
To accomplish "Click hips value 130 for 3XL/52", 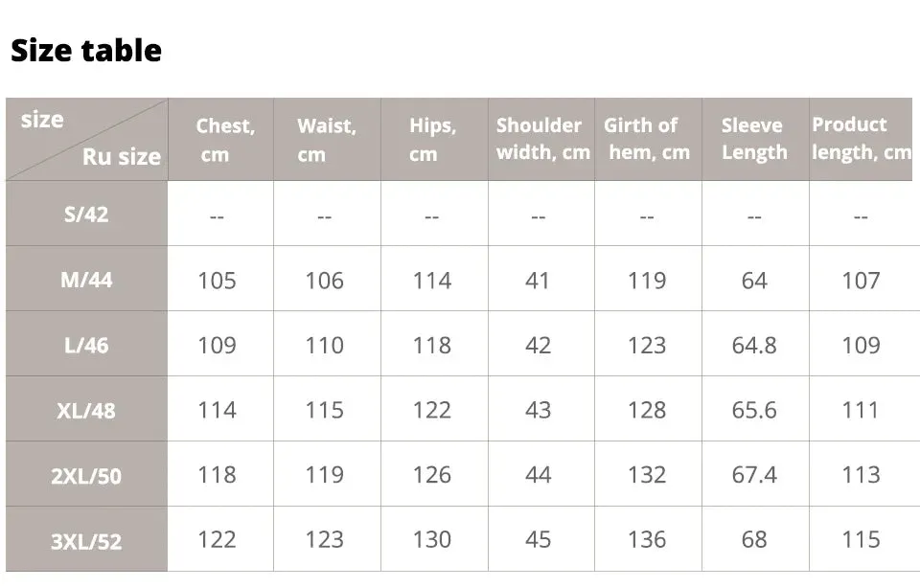I will [432, 539].
